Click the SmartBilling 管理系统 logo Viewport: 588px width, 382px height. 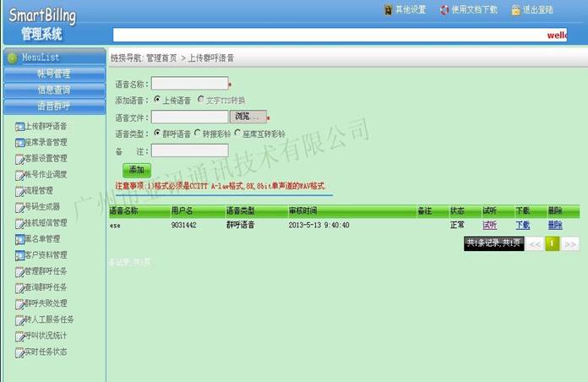click(42, 25)
